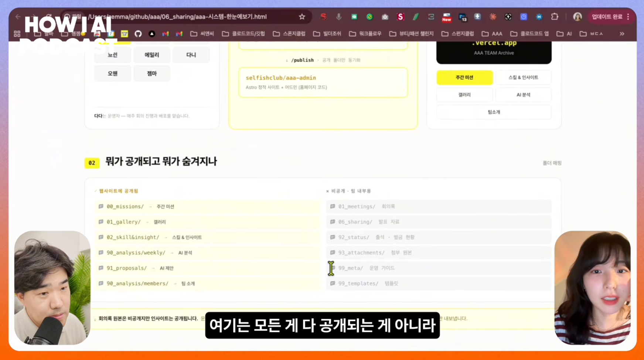Show more bookmarks with the double chevron

pyautogui.click(x=622, y=34)
